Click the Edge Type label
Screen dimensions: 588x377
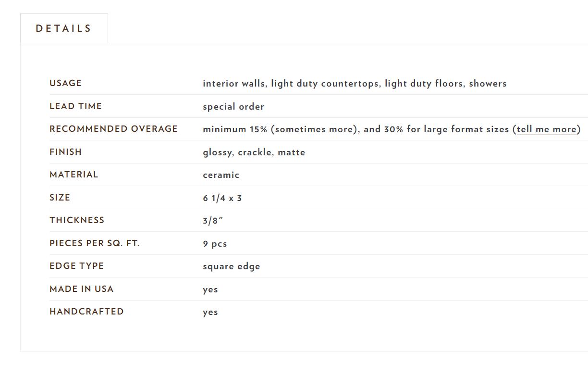coord(76,266)
